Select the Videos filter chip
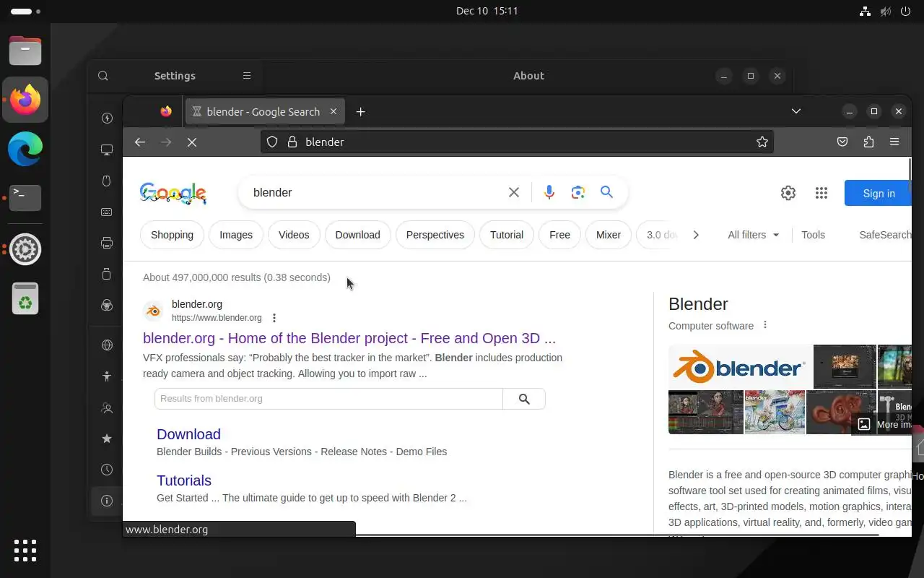 click(294, 235)
